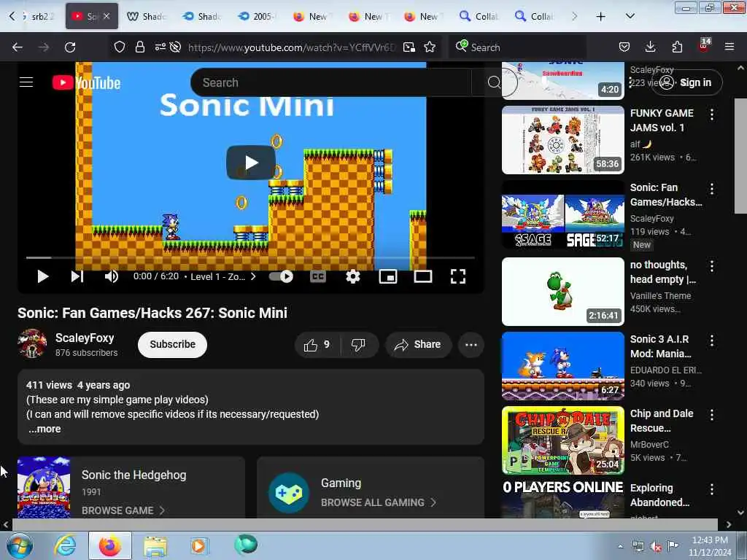Enable miniplayer mode
The image size is (747, 560).
pos(388,276)
